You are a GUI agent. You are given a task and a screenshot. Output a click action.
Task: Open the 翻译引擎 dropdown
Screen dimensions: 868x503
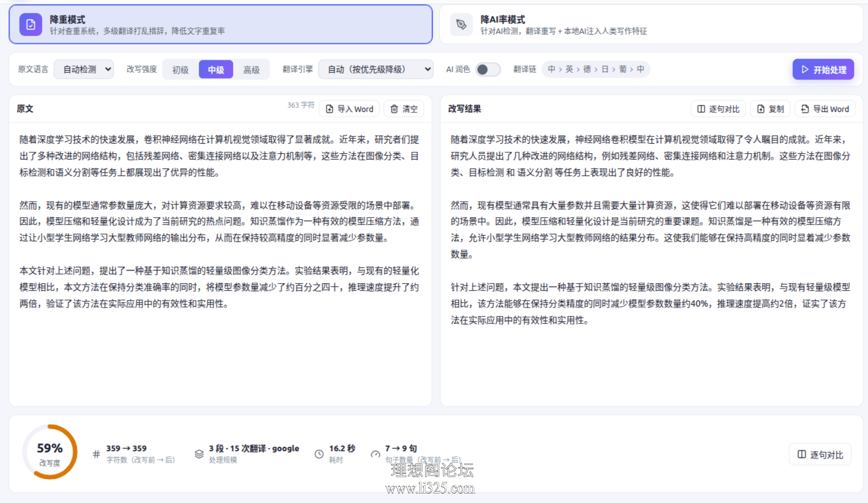pos(376,69)
